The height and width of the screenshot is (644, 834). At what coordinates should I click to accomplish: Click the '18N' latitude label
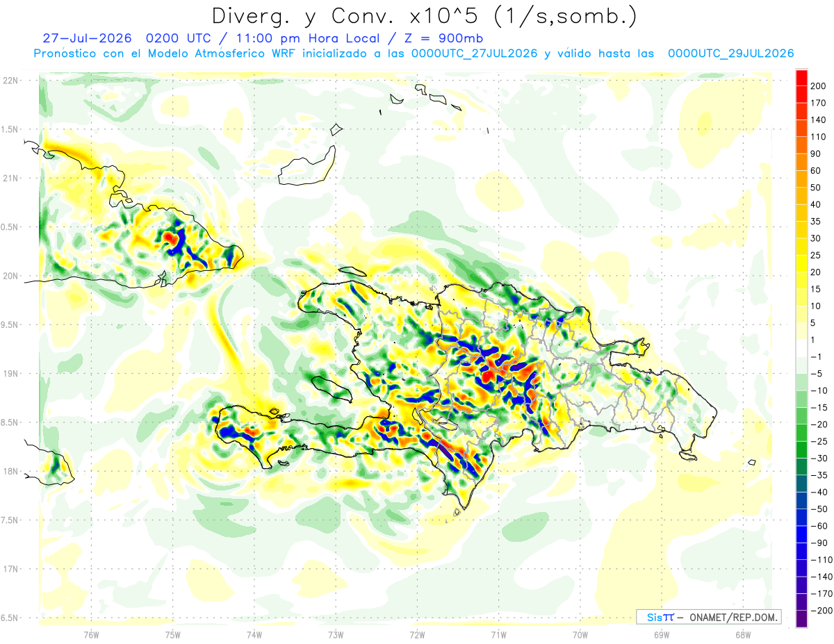pyautogui.click(x=10, y=472)
